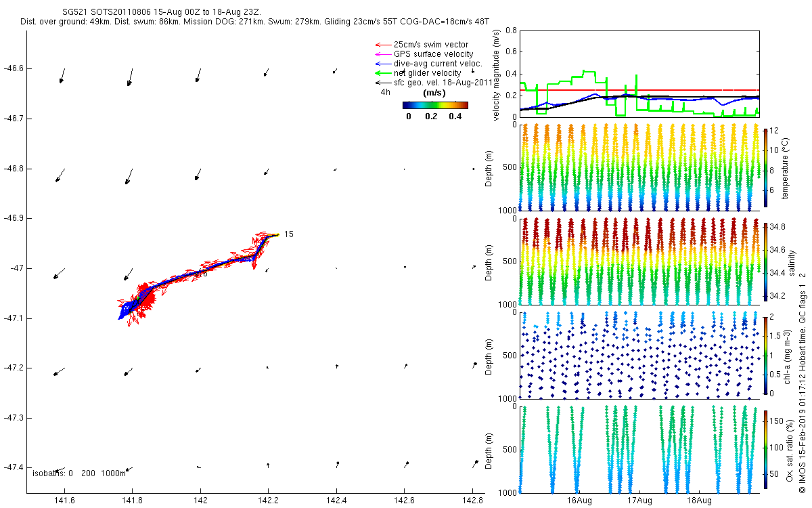Click the 'isobaths: 0 200 1000m' label
This screenshot has height=508, width=812.
click(x=79, y=473)
